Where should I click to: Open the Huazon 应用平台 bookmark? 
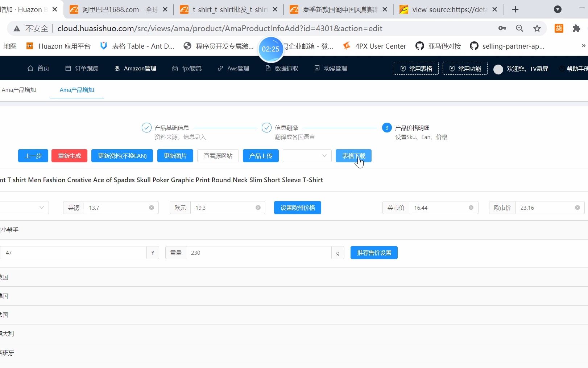point(58,46)
